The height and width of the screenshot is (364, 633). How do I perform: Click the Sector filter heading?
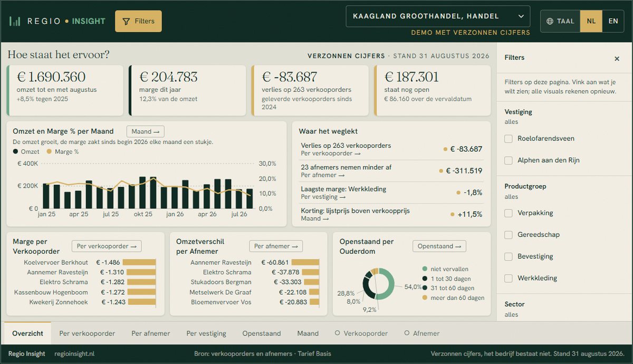[x=514, y=304]
